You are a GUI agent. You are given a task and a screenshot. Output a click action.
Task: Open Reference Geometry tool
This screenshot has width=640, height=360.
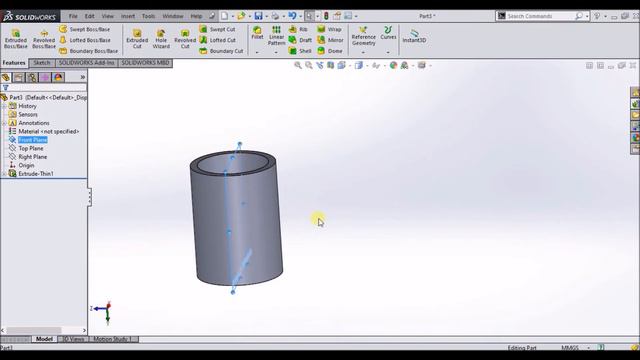[363, 36]
